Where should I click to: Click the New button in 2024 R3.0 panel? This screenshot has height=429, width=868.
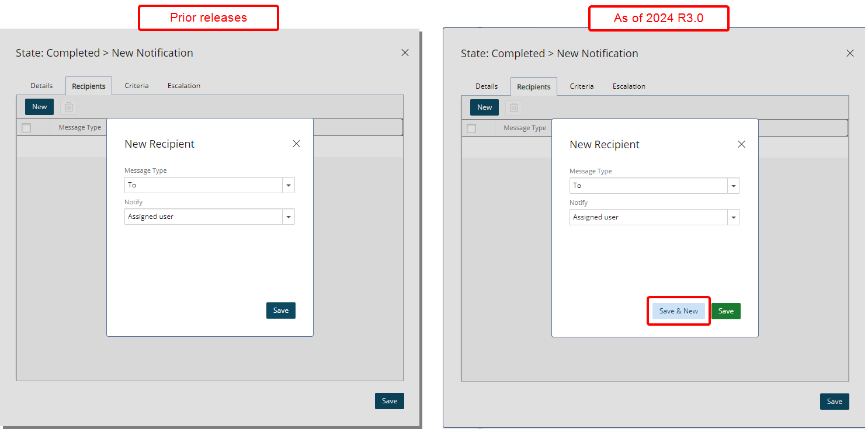click(x=484, y=107)
